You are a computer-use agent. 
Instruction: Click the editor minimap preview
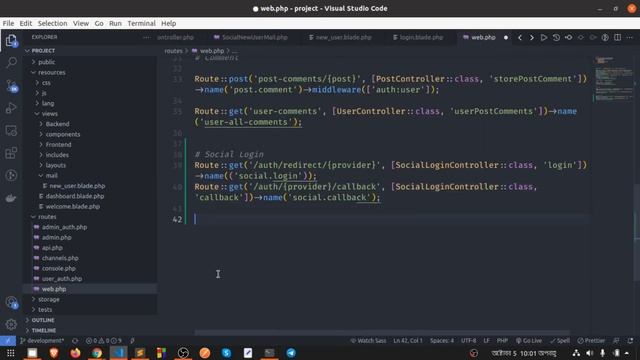(x=613, y=79)
